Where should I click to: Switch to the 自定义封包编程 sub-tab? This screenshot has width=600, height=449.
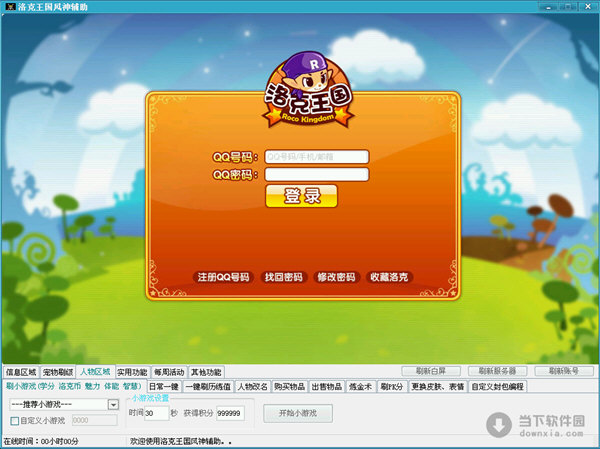pos(497,387)
